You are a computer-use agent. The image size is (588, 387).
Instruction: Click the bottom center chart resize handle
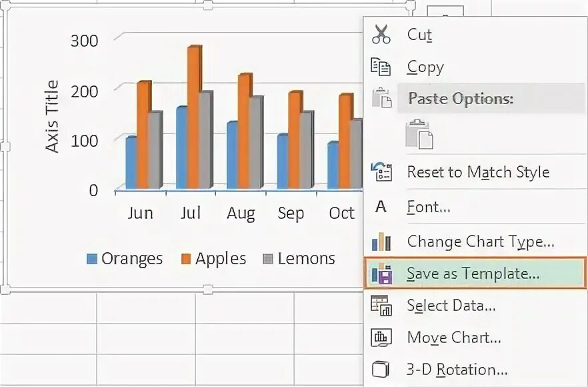click(208, 290)
